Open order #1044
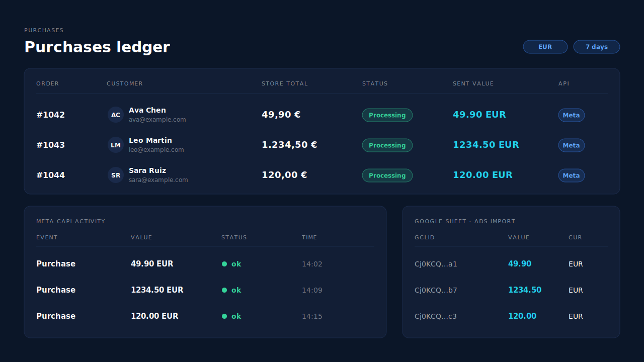 point(51,175)
